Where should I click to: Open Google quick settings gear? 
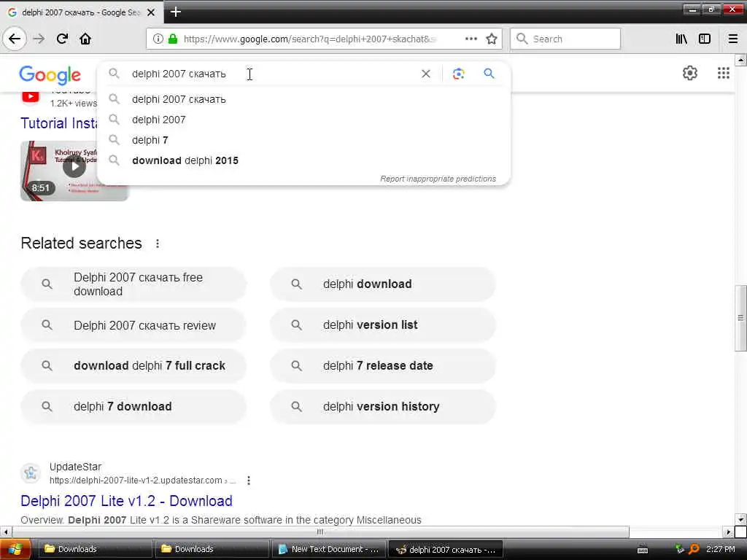point(690,73)
